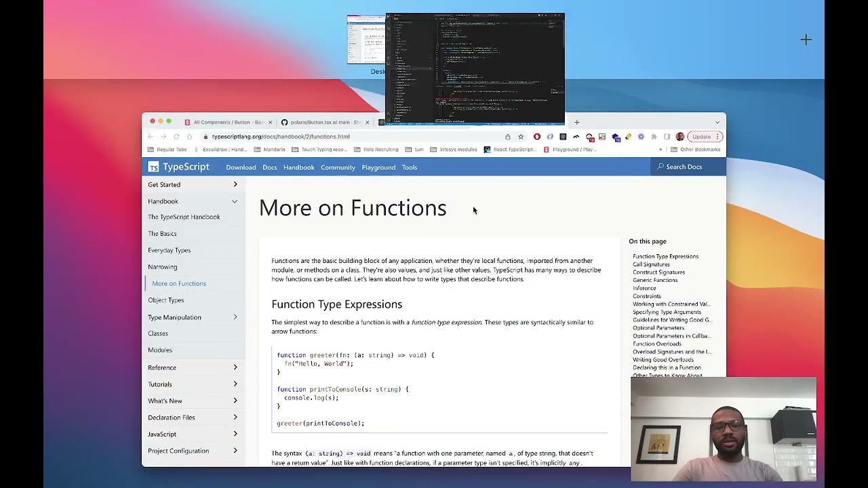Expand the JavaScript sidebar section

(x=235, y=434)
